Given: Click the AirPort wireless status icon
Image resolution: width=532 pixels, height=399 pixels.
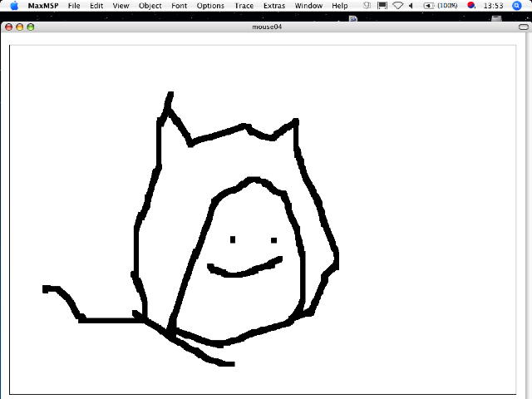Looking at the screenshot, I should click(x=397, y=6).
